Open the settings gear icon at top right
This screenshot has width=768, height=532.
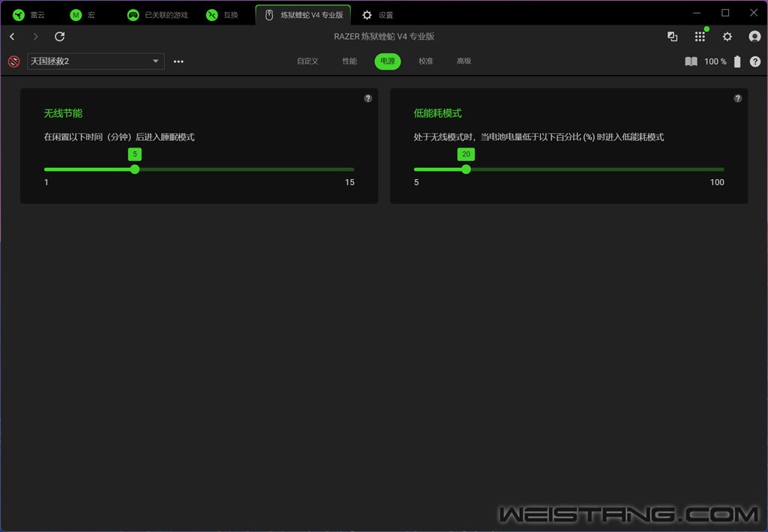pos(727,37)
